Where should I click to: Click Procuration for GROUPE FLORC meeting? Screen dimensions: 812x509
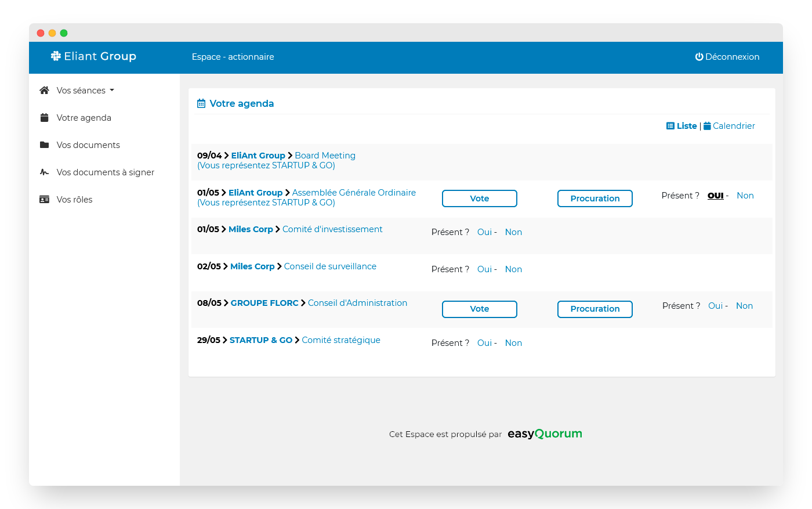[x=594, y=309]
